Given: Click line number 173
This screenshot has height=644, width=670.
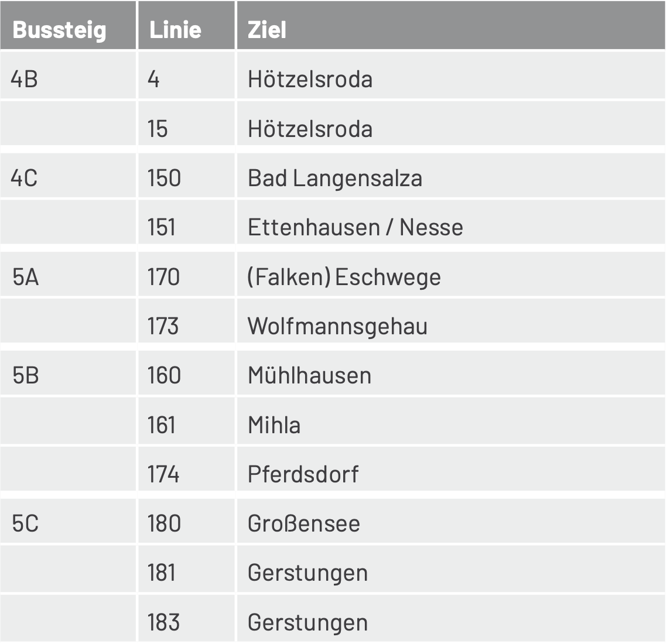Looking at the screenshot, I should coord(163,326).
